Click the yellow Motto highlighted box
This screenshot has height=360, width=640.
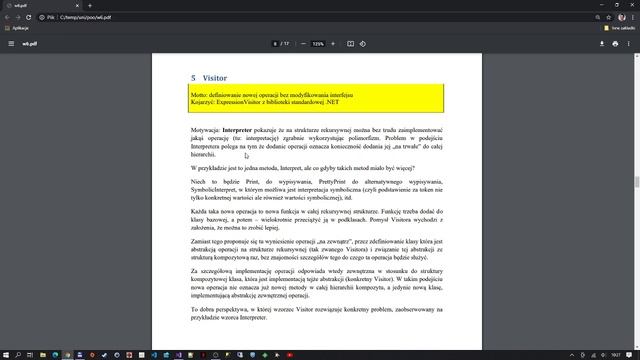[316, 98]
